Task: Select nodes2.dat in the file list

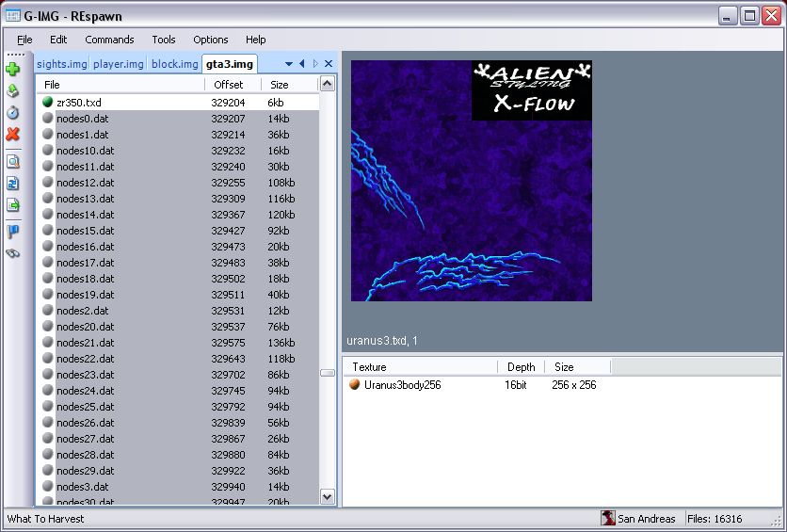Action: (178, 311)
